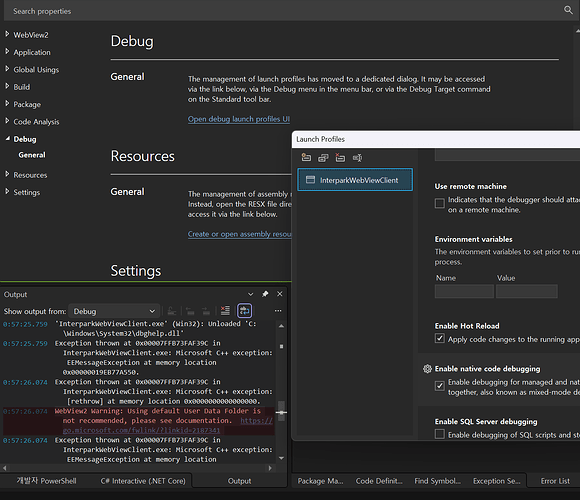The image size is (580, 500).
Task: Click the duplicate profile icon
Action: pos(323,158)
